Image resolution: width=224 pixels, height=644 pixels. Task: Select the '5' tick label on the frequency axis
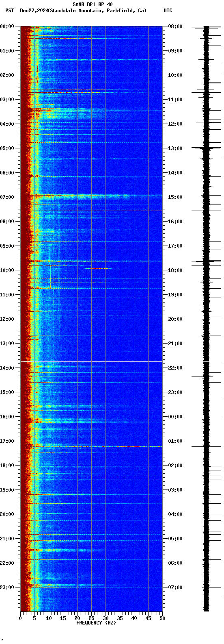pyautogui.click(x=34, y=618)
